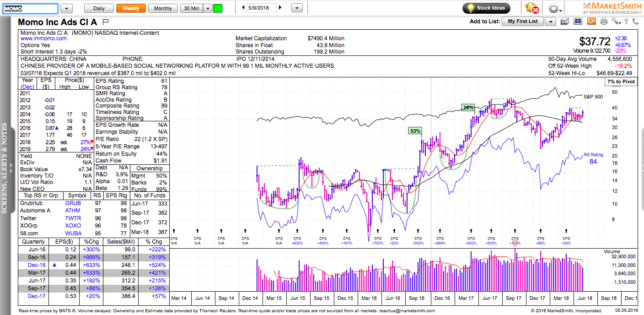Click the red down arrow beside 27%
This screenshot has width=644, height=315.
point(92,142)
